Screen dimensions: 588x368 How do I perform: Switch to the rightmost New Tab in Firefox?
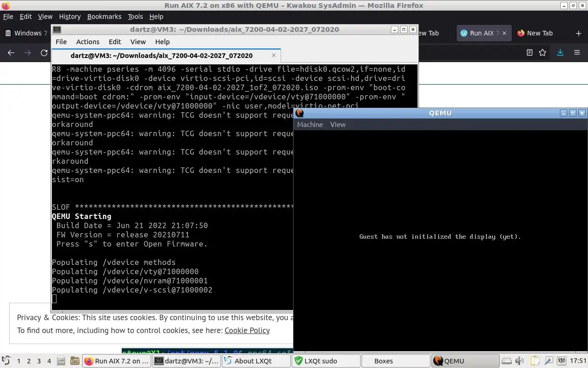click(540, 33)
